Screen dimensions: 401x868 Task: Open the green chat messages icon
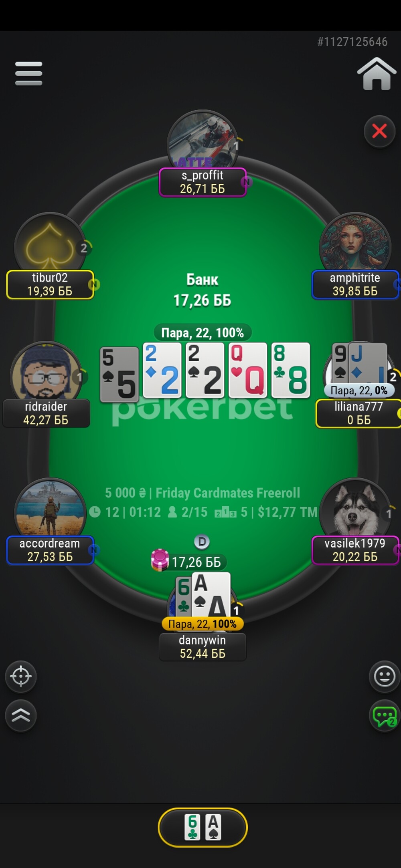point(385,716)
